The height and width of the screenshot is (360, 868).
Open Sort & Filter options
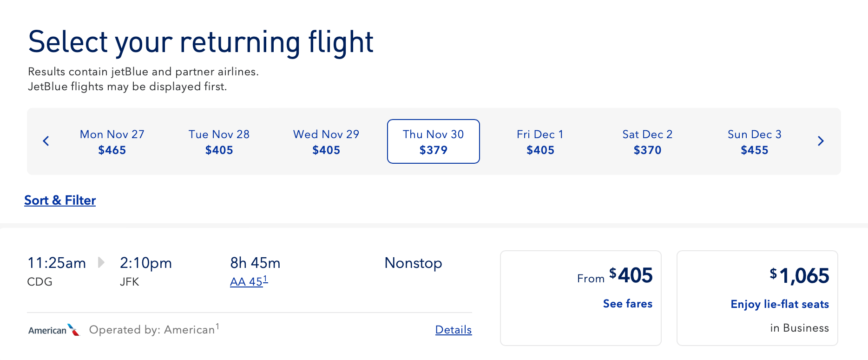coord(60,200)
